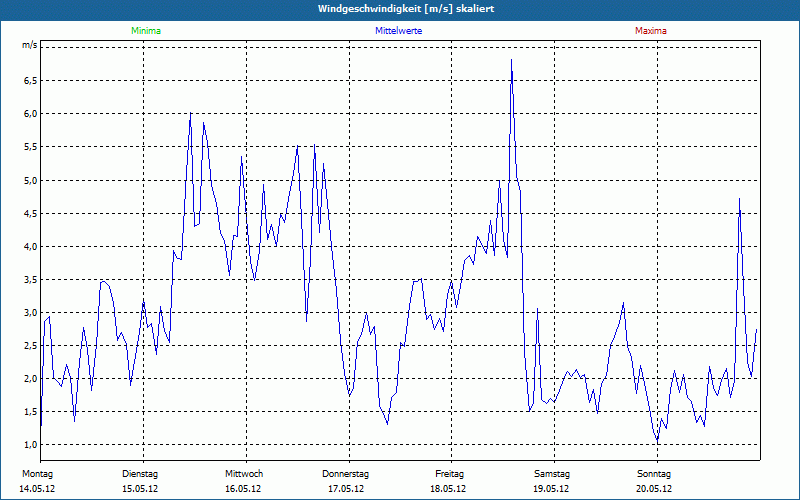800x500 pixels.
Task: Click the Dienstag day label
Action: [x=140, y=474]
